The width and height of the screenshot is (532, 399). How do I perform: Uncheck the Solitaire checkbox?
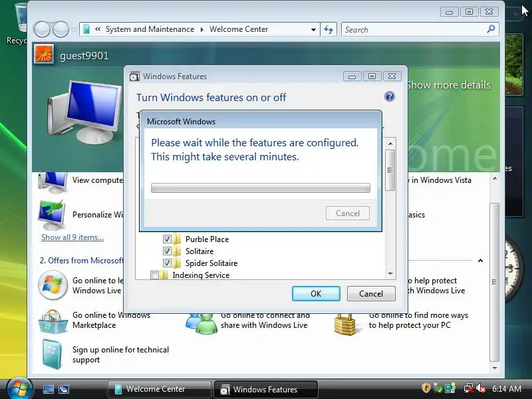tap(167, 251)
